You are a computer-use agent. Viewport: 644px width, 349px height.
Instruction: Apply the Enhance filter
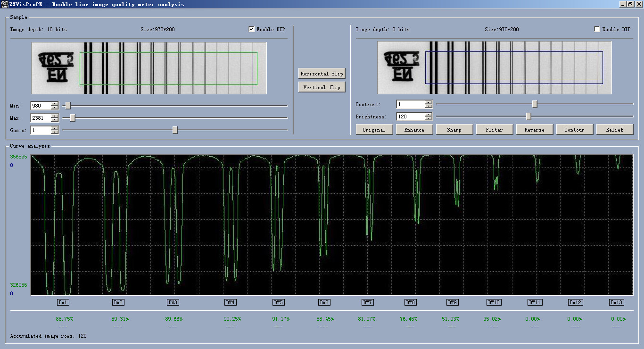[414, 130]
